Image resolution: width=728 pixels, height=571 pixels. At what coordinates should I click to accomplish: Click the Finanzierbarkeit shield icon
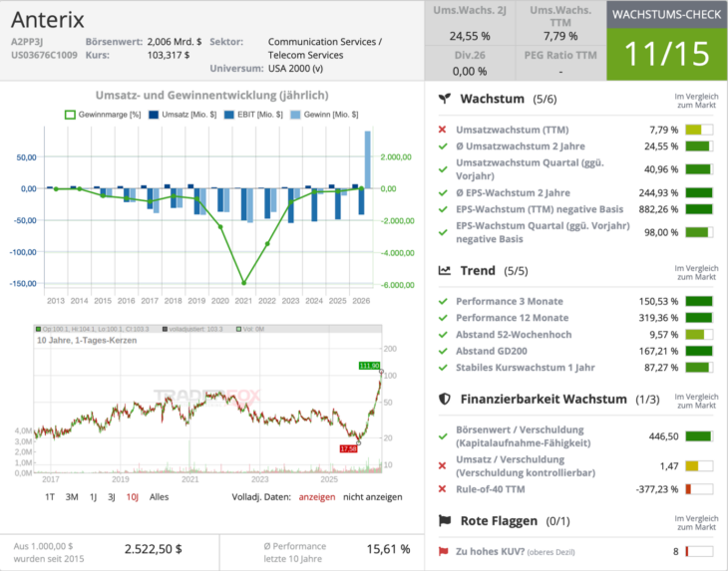pos(445,399)
